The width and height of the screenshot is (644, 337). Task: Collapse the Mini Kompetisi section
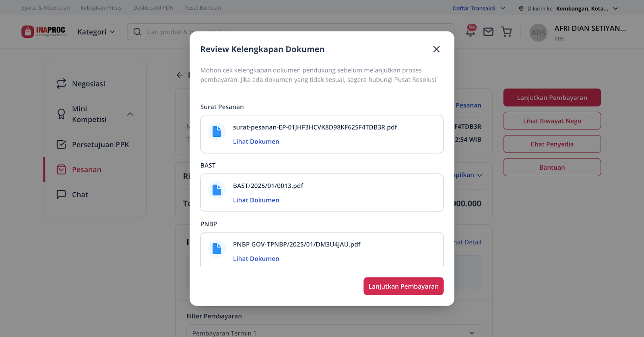click(x=130, y=114)
